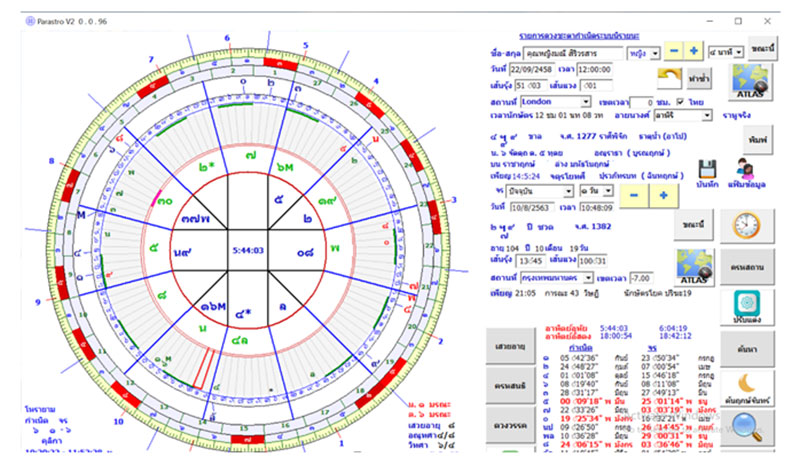This screenshot has width=800, height=473.
Task: Click the ทำซ้ำ button
Action: tap(699, 79)
